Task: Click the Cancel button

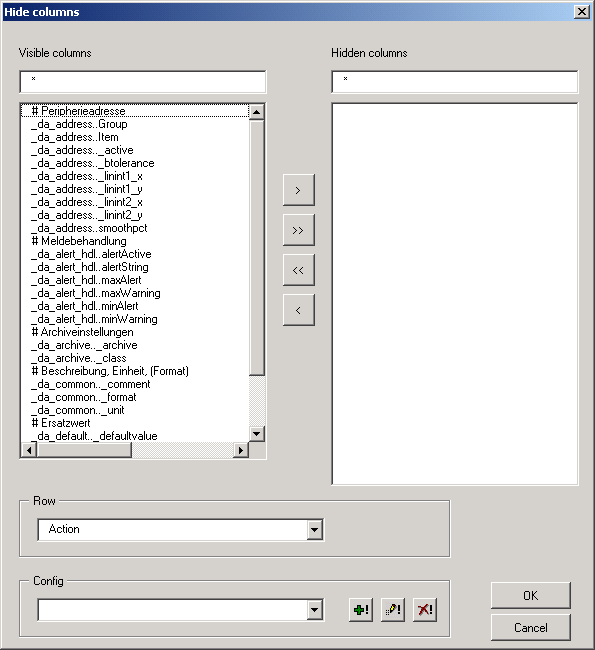Action: click(x=531, y=628)
